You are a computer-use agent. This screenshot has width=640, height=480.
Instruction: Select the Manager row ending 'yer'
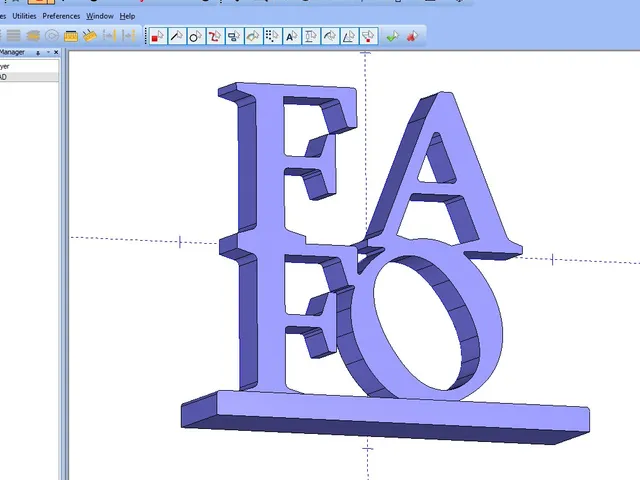coord(29,66)
